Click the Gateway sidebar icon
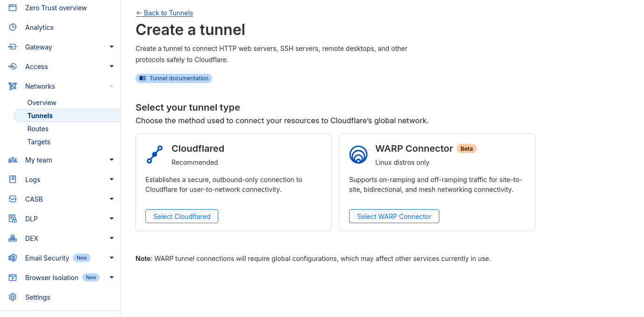 pos(13,47)
